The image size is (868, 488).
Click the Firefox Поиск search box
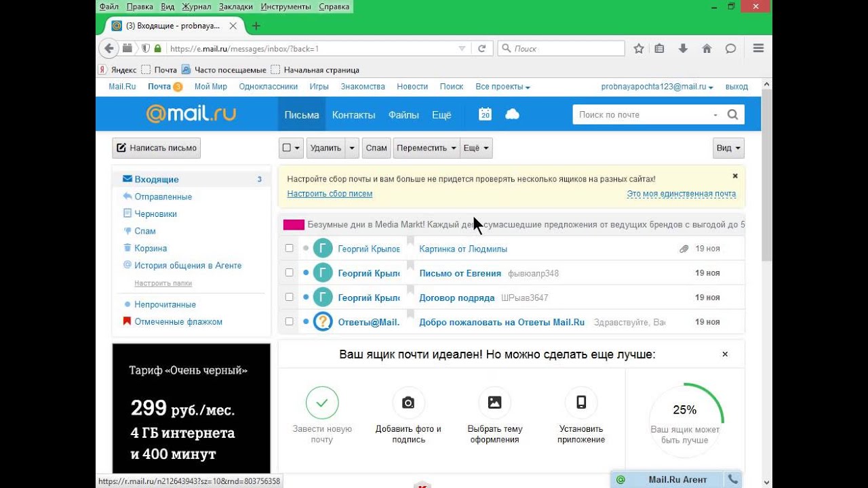561,49
